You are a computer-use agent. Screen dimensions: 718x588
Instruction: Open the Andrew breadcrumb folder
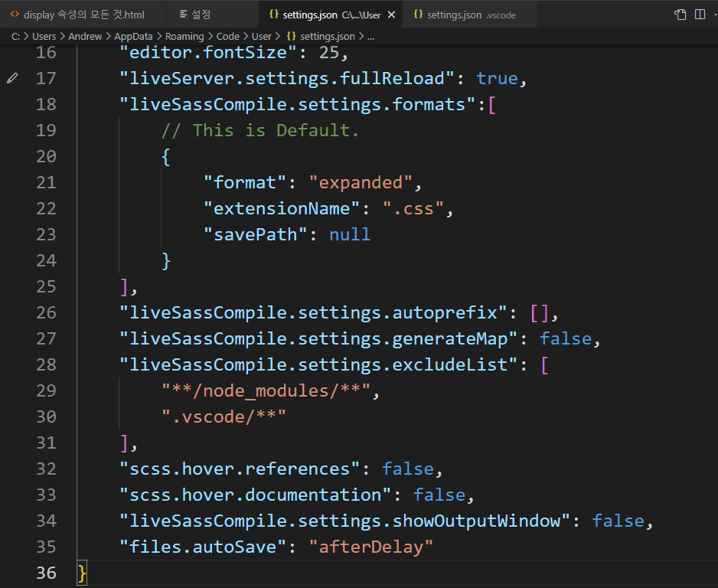tap(85, 37)
